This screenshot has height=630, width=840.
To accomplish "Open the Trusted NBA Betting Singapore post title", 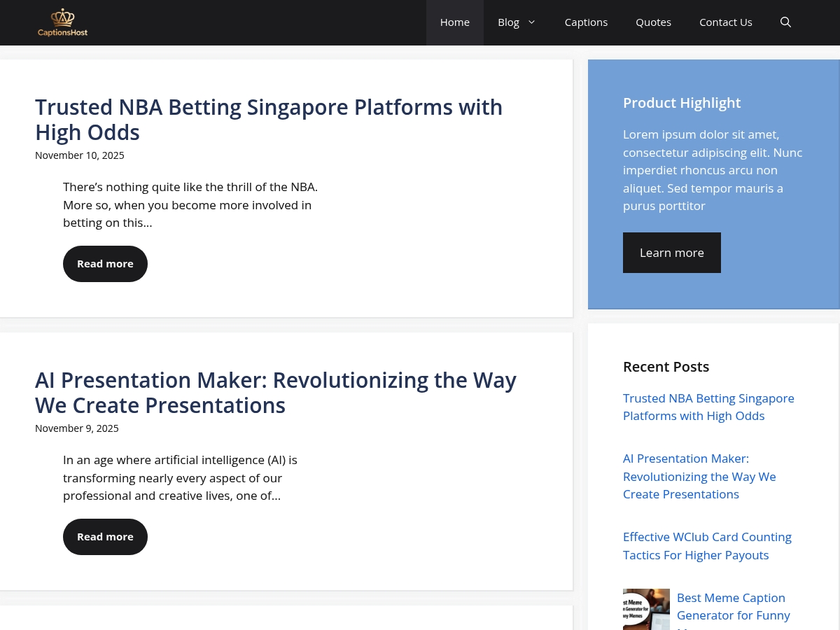I will click(x=269, y=120).
